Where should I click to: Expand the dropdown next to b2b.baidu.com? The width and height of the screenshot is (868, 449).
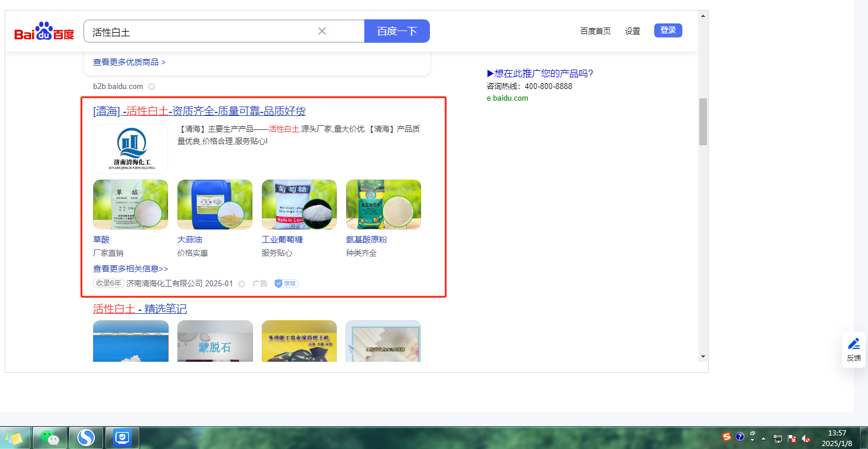(x=151, y=87)
